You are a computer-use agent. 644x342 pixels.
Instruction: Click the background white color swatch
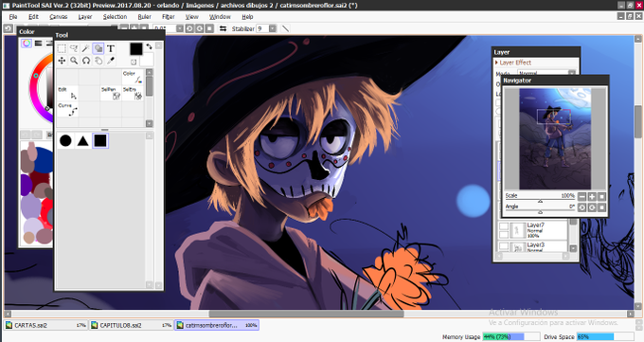pos(148,60)
